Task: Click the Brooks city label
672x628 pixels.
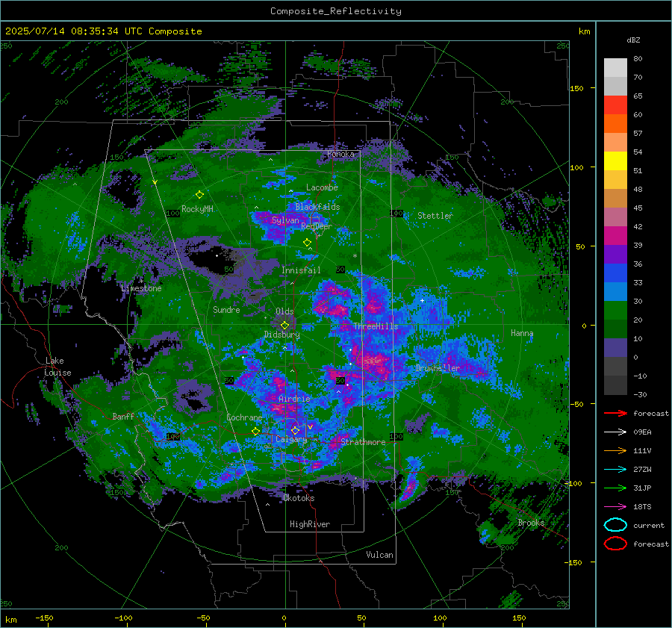Action: pos(531,523)
